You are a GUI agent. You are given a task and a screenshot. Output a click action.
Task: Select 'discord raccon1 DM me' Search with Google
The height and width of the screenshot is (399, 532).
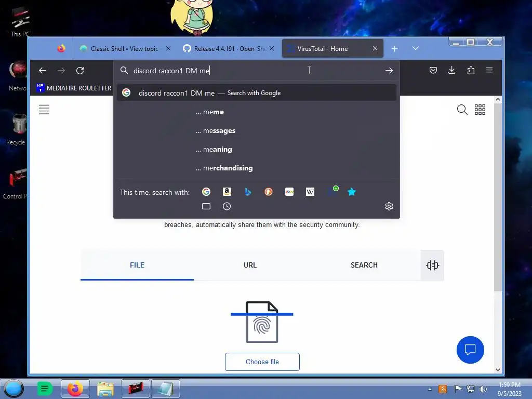pos(257,92)
